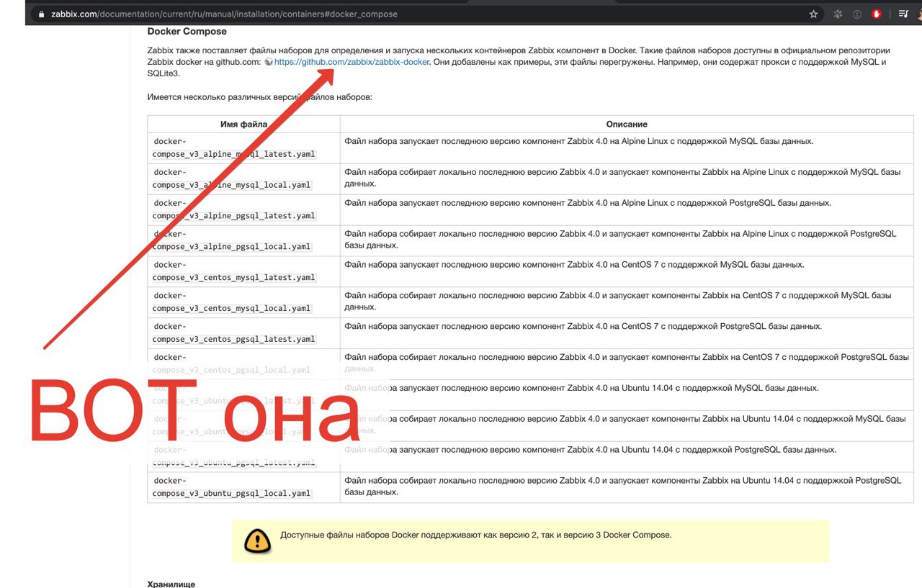Select docker-compose_v3_alpine_pgsql_local.yaml file name
922x588 pixels.
point(231,240)
